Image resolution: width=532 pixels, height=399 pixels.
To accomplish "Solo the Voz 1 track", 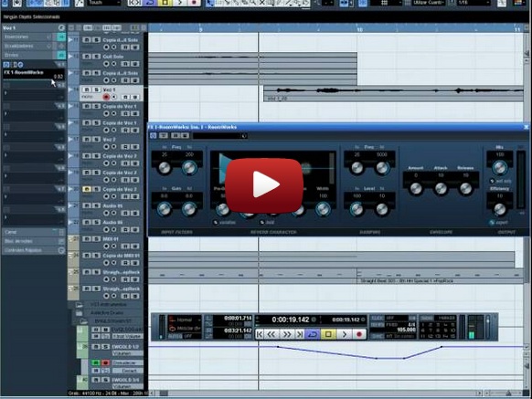I will point(96,89).
